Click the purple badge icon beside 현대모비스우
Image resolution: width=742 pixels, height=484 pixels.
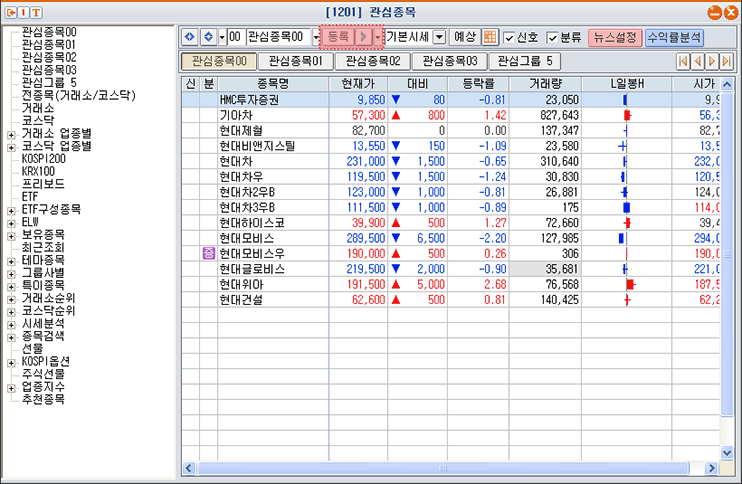(x=208, y=254)
